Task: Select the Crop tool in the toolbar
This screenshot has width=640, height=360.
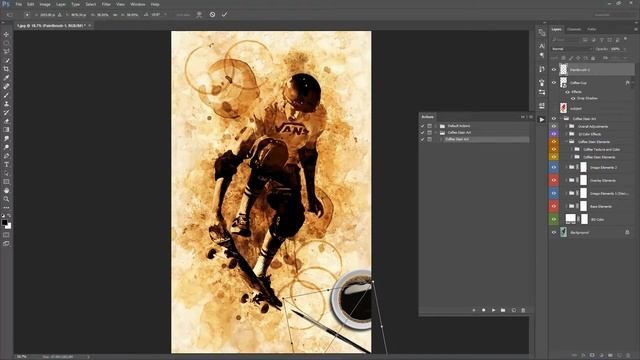Action: click(6, 69)
